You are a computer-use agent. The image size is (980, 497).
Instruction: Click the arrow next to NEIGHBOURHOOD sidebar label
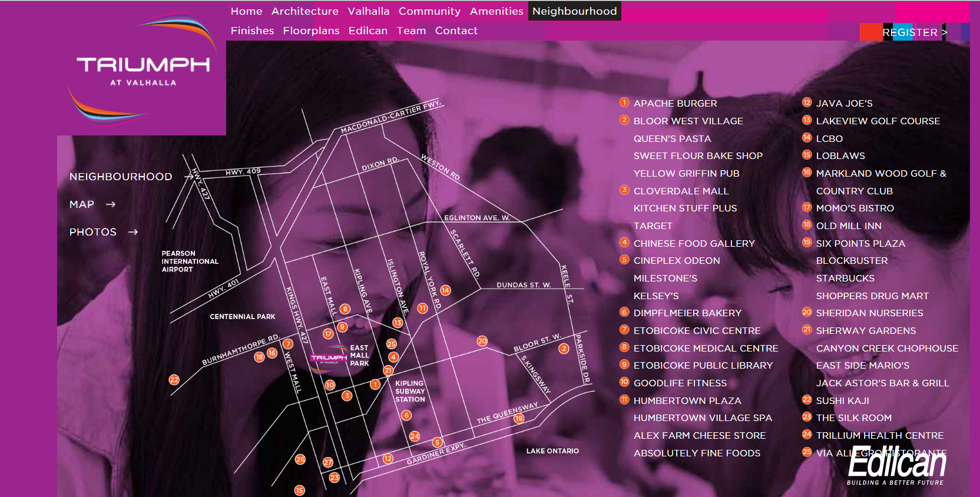coord(190,177)
